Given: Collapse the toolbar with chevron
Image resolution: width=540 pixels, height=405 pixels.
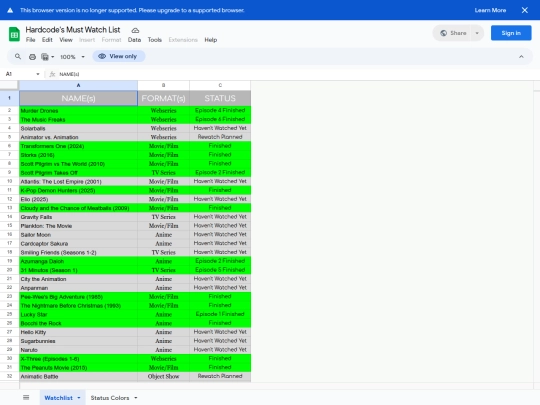Looking at the screenshot, I should tap(521, 57).
